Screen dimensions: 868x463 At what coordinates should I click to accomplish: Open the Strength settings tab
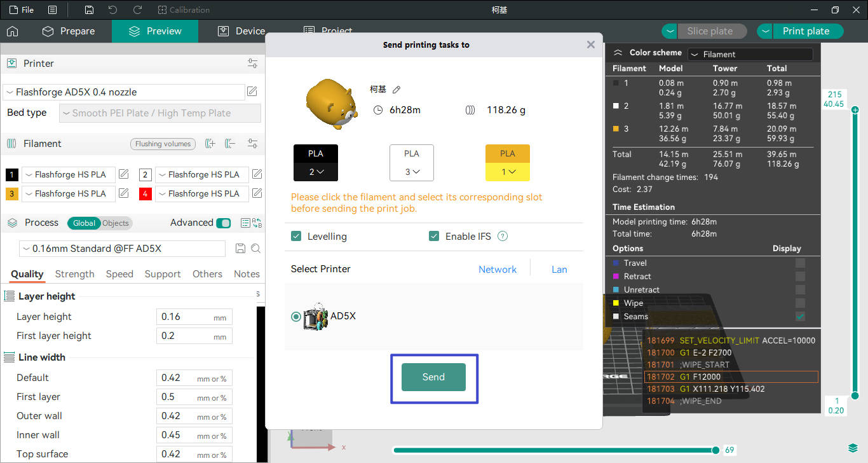pyautogui.click(x=74, y=274)
